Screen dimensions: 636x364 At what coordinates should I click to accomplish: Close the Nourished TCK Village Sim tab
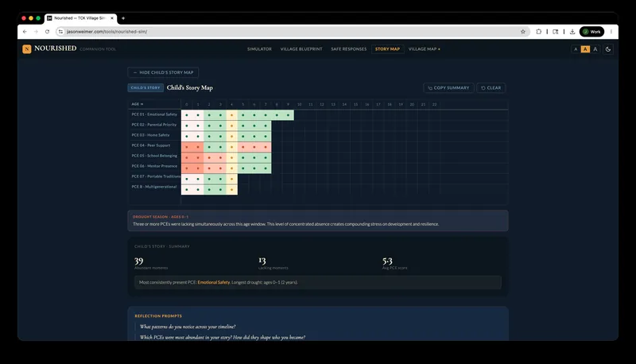[112, 18]
